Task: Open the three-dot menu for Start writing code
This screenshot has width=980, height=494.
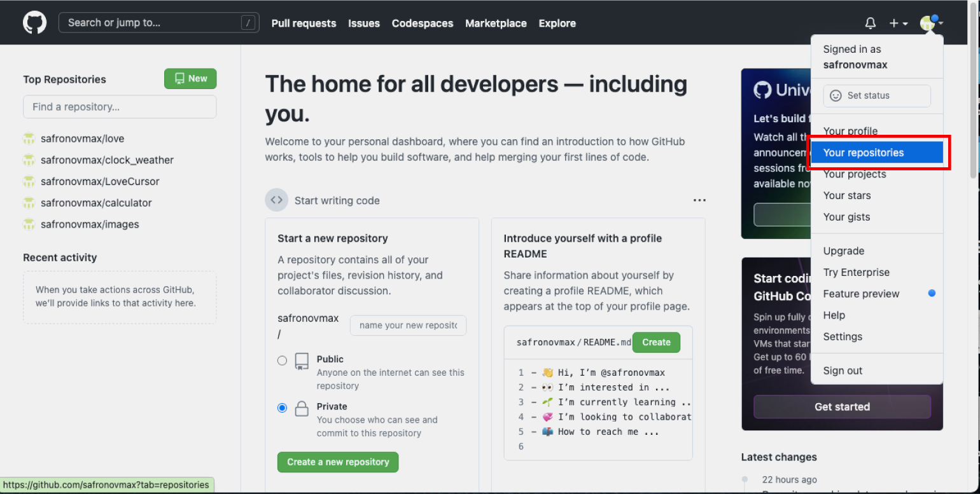Action: (x=699, y=200)
